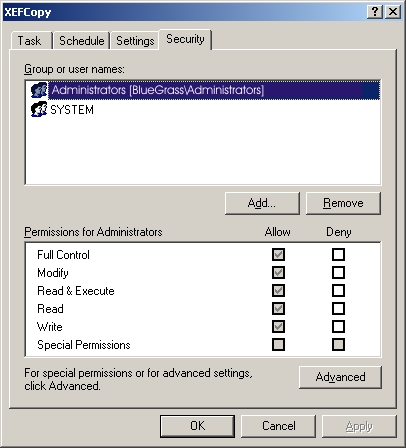Screen dimensions: 406x448
Task: Go to the Settings tab
Action: tap(135, 41)
